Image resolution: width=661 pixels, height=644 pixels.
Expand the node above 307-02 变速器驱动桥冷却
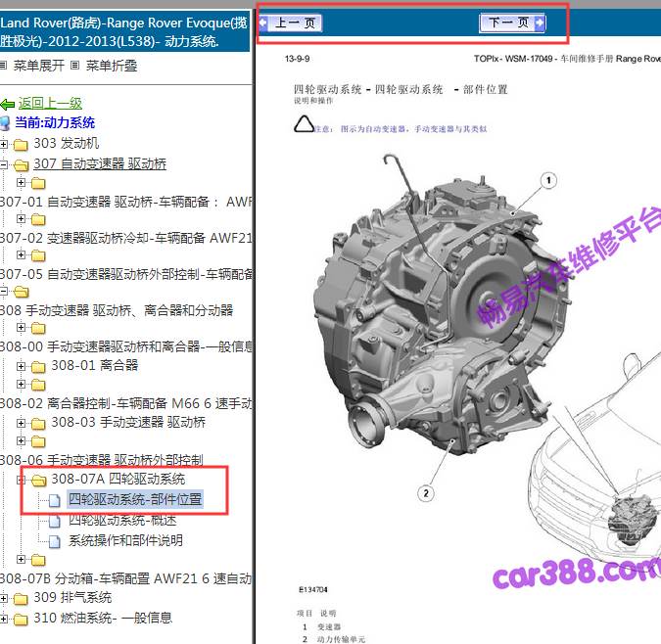click(x=21, y=218)
